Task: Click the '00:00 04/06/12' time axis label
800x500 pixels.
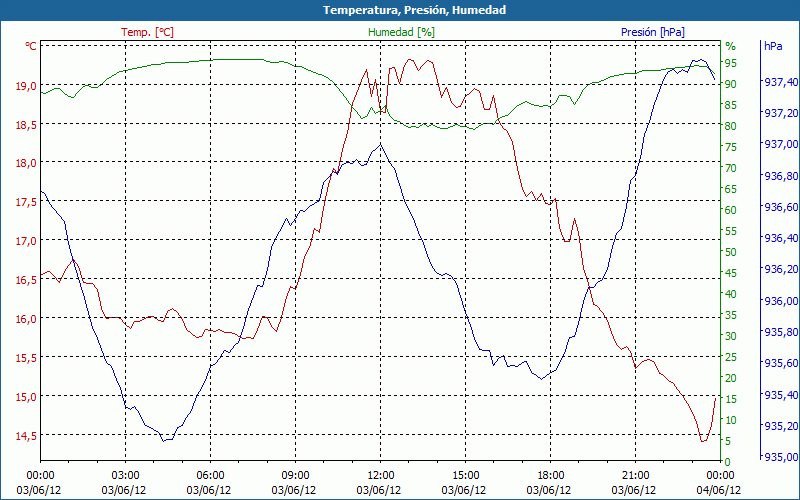Action: [719, 483]
